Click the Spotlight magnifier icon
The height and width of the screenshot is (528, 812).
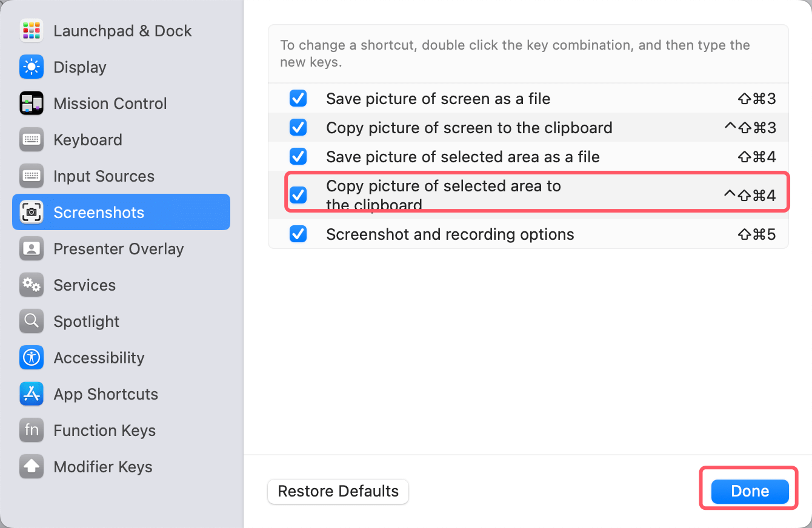pos(31,322)
